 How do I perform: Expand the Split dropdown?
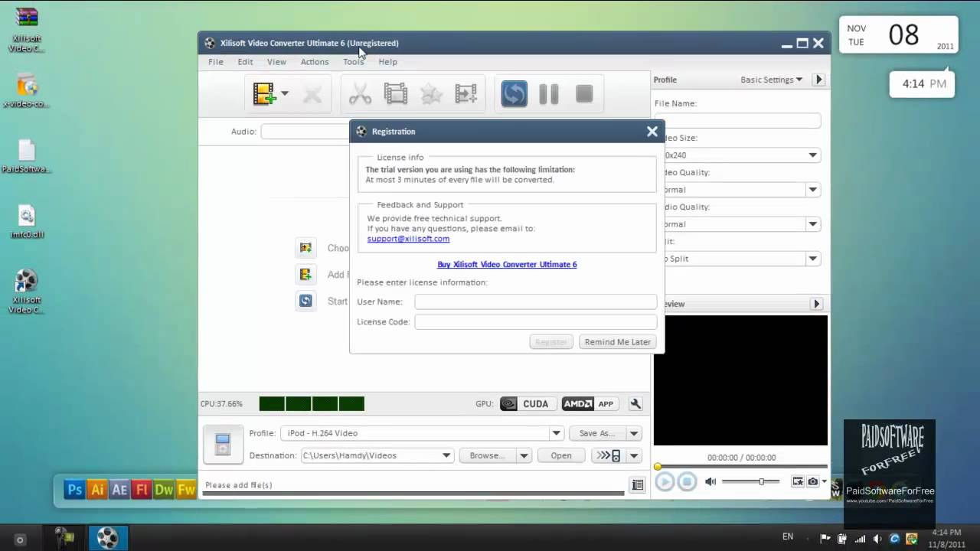[813, 258]
